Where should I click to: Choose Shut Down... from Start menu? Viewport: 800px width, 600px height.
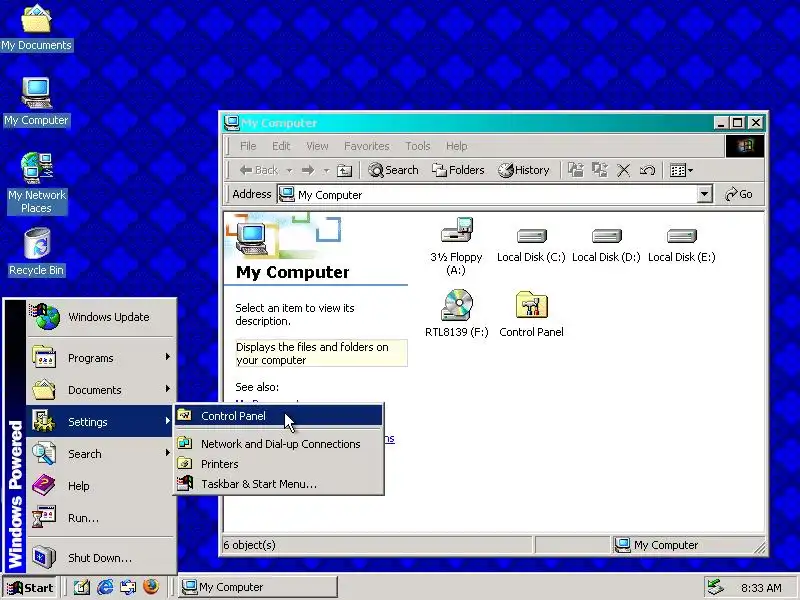[101, 558]
